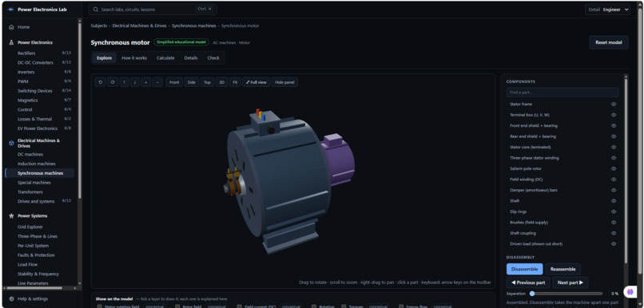The width and height of the screenshot is (644, 308).
Task: Toggle Slip rings visibility eye icon
Action: click(614, 211)
